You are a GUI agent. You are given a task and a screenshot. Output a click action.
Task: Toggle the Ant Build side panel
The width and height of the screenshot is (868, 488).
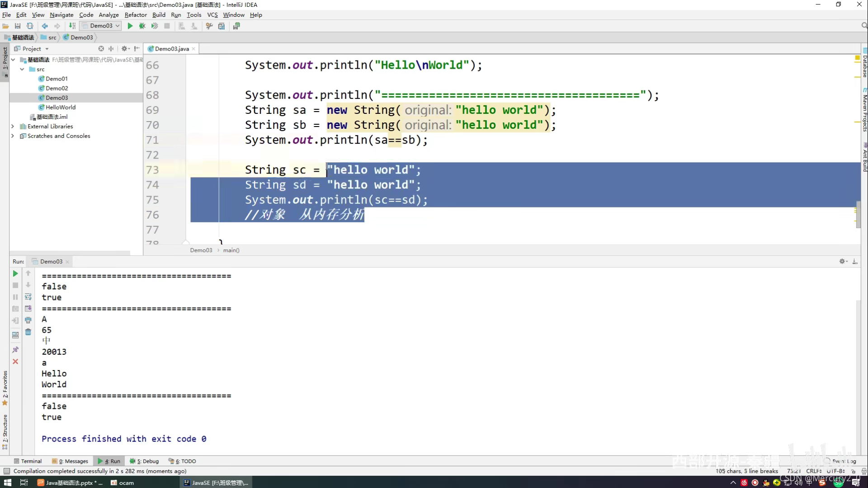point(864,157)
